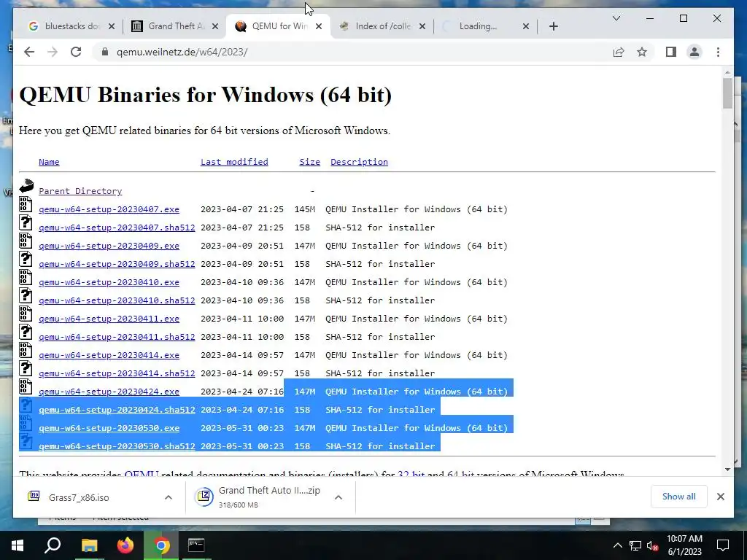
Task: Click the address bar URL
Action: (182, 52)
